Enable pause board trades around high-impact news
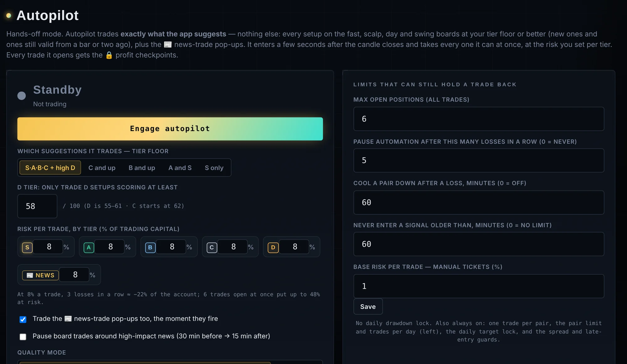 pyautogui.click(x=23, y=337)
